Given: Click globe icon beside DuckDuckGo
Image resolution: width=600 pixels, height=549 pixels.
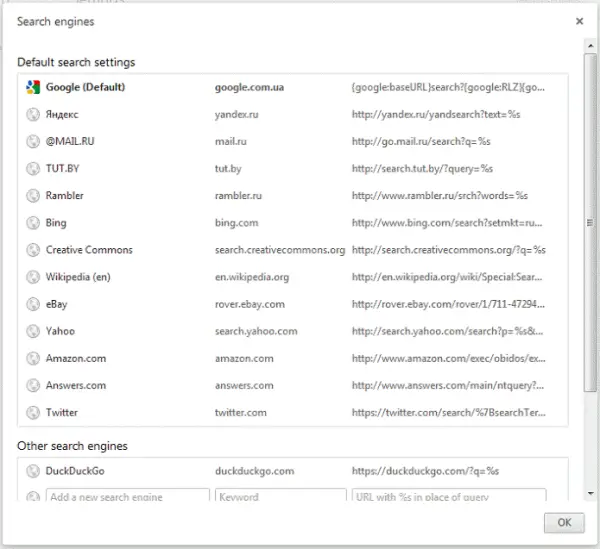Looking at the screenshot, I should coord(33,471).
